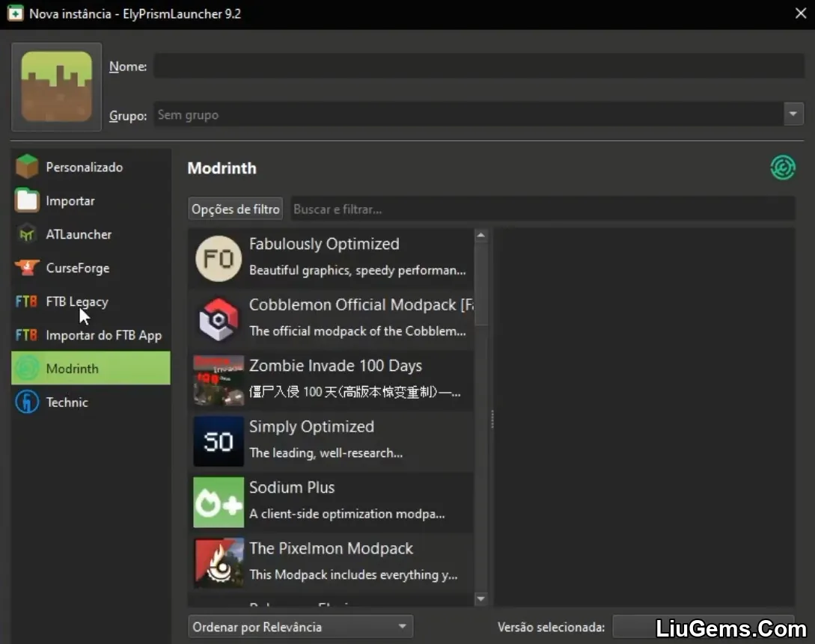
Task: Click the Zombie Invade 100 Days thumbnail
Action: pyautogui.click(x=219, y=380)
